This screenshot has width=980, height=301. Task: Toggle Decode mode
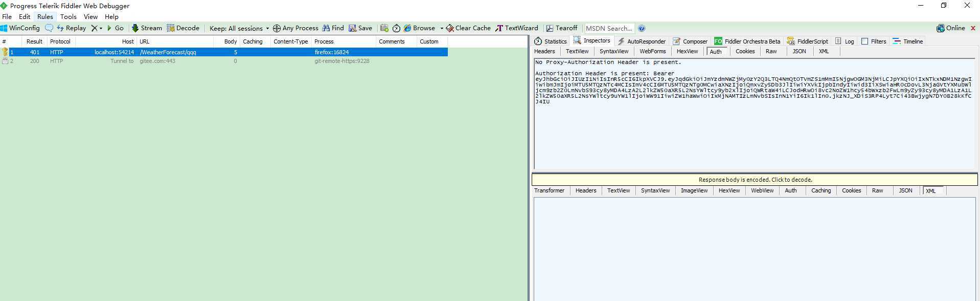(183, 28)
